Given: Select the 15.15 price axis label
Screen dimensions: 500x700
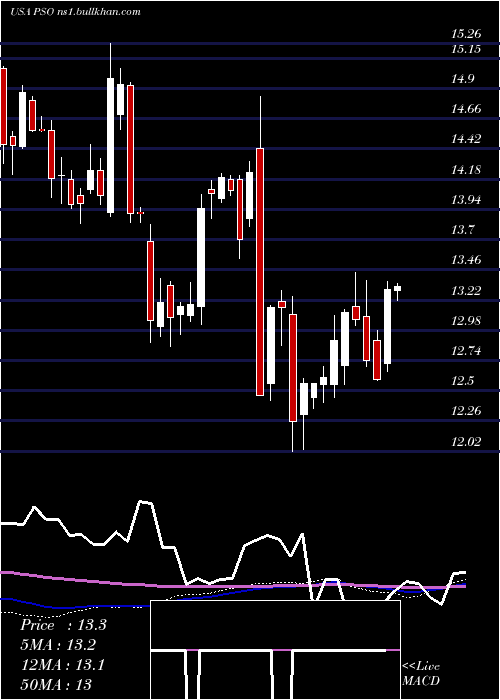Looking at the screenshot, I should click(x=466, y=48).
